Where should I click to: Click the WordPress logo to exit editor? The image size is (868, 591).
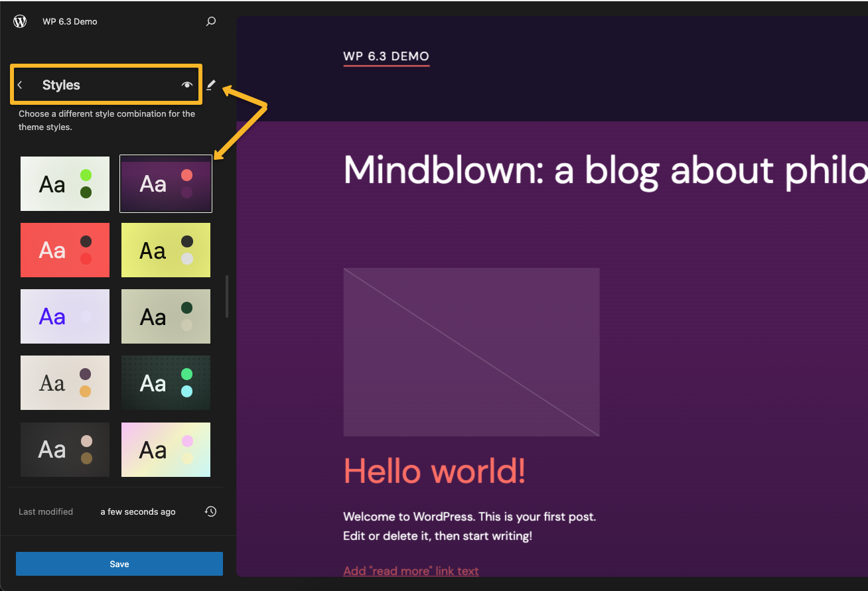click(x=19, y=21)
